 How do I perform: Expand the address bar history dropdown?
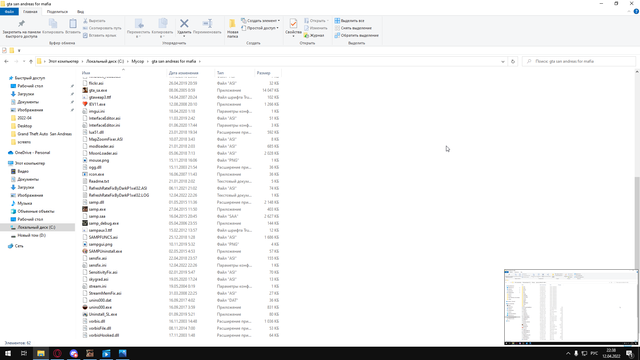pyautogui.click(x=502, y=61)
